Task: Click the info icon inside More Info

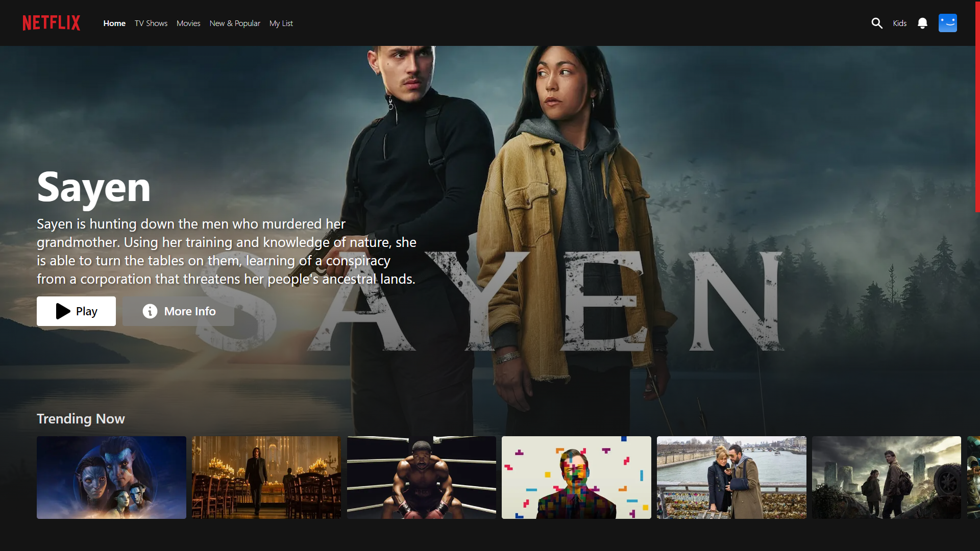Action: pos(150,311)
